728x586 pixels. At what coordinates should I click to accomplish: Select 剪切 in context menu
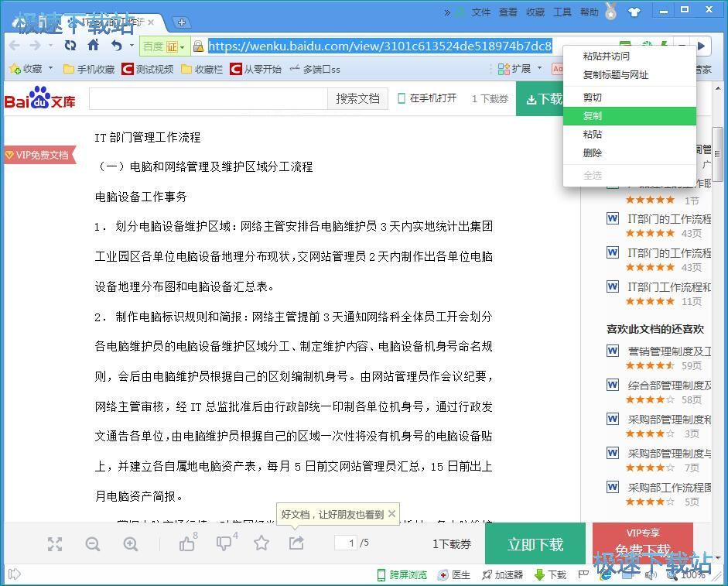point(630,98)
